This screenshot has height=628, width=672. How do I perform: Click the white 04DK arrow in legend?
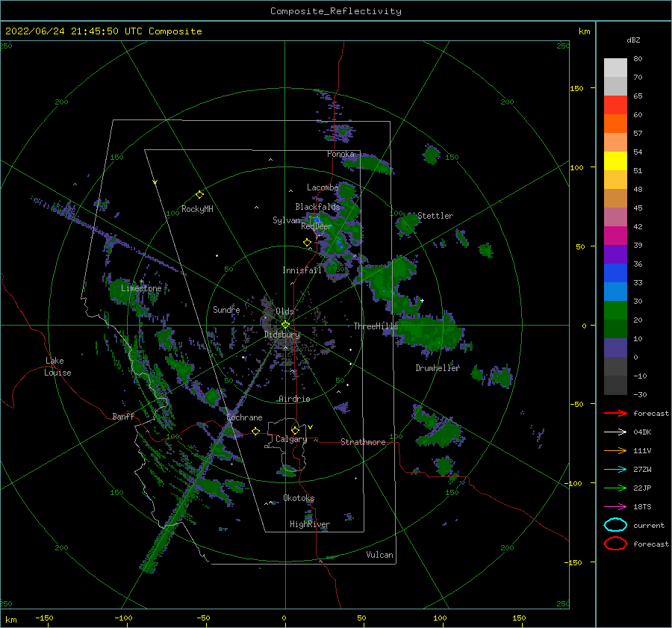[615, 432]
